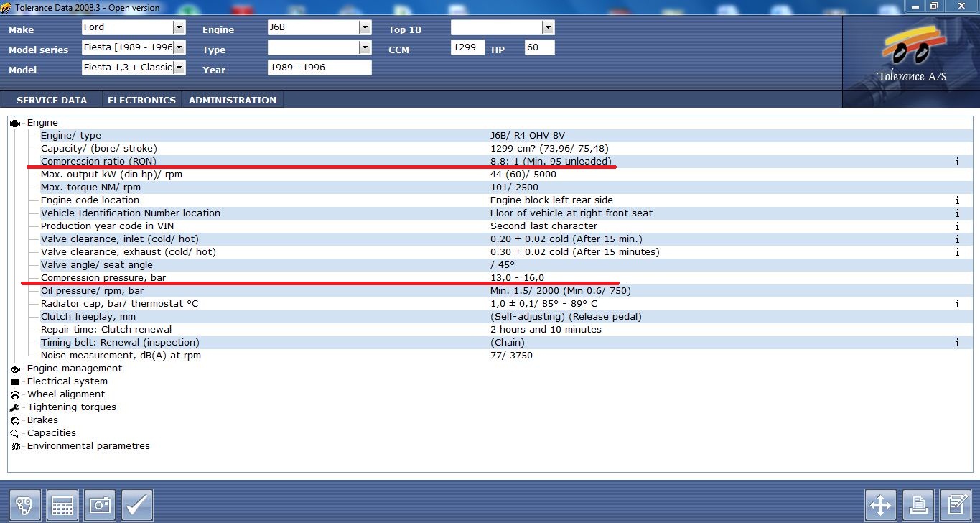Click the value 8.8: 1 (Min. 95 unleaded)
Screen dimensions: 980x523
click(551, 162)
